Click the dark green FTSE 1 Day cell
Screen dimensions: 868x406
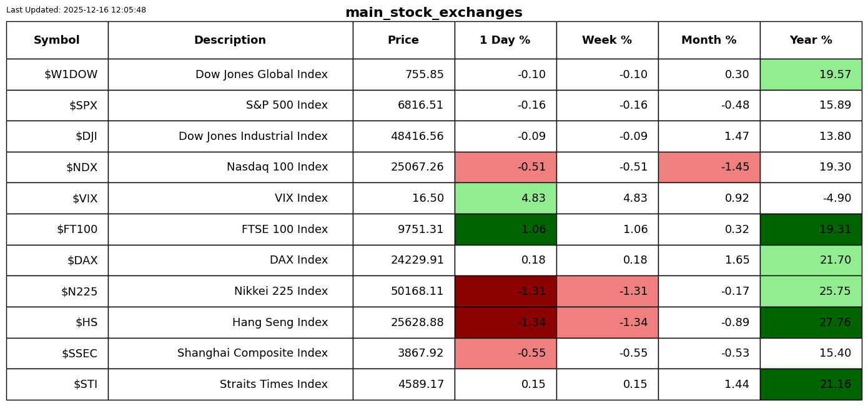[505, 229]
